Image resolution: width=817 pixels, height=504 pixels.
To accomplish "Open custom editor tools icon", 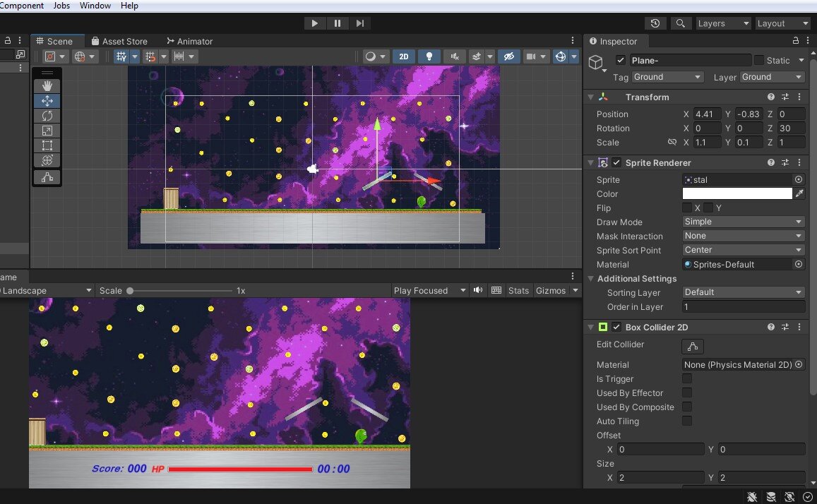I will pos(47,178).
